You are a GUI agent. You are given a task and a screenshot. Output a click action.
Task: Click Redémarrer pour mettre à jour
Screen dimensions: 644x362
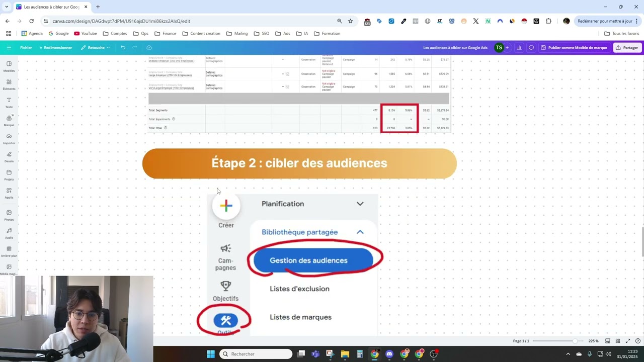point(608,21)
